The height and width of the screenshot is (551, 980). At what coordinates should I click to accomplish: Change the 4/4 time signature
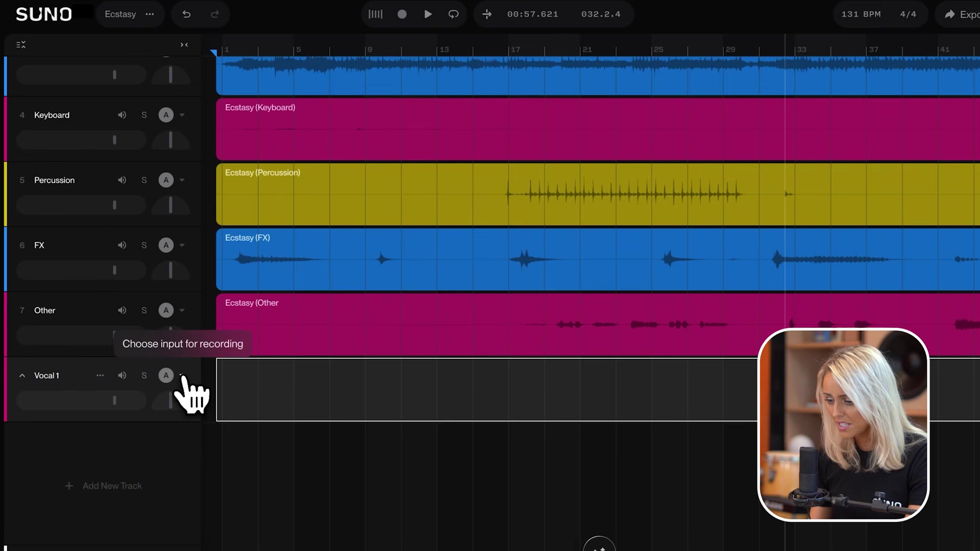tap(908, 14)
